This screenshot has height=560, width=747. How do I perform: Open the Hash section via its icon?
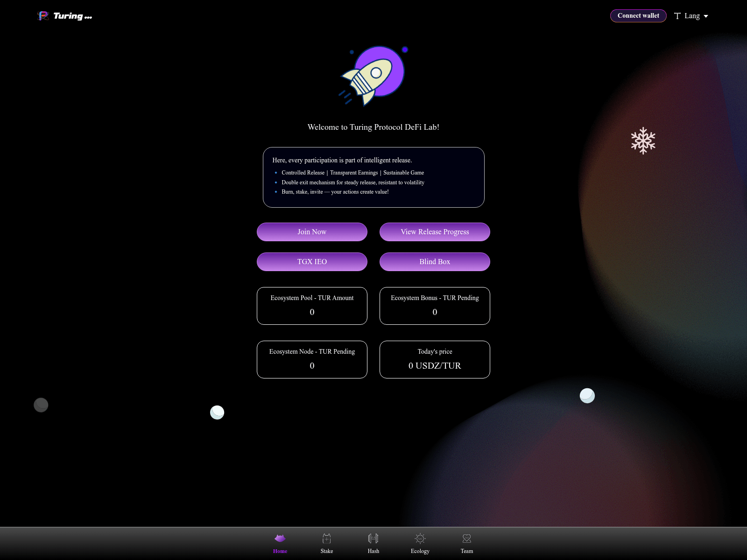click(373, 538)
